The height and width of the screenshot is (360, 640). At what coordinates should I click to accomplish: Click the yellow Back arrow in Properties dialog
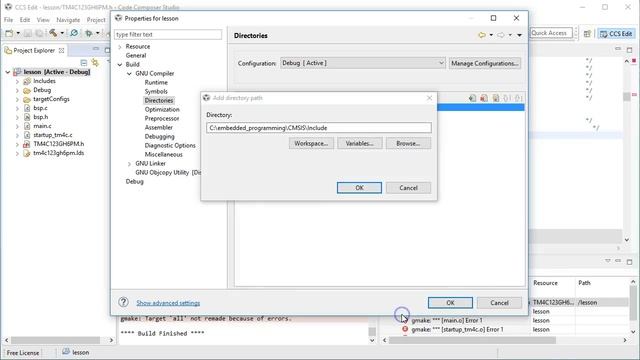(x=482, y=35)
